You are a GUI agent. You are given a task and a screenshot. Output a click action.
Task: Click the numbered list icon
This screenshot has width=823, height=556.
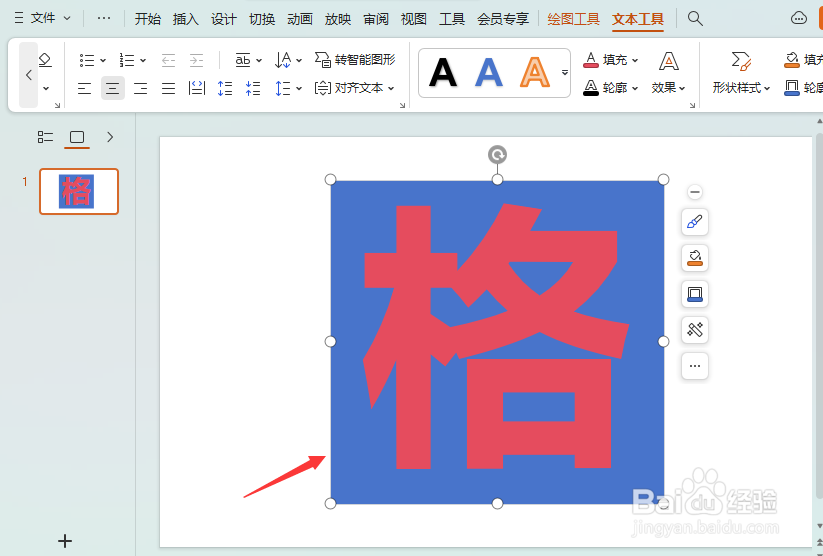tap(126, 60)
